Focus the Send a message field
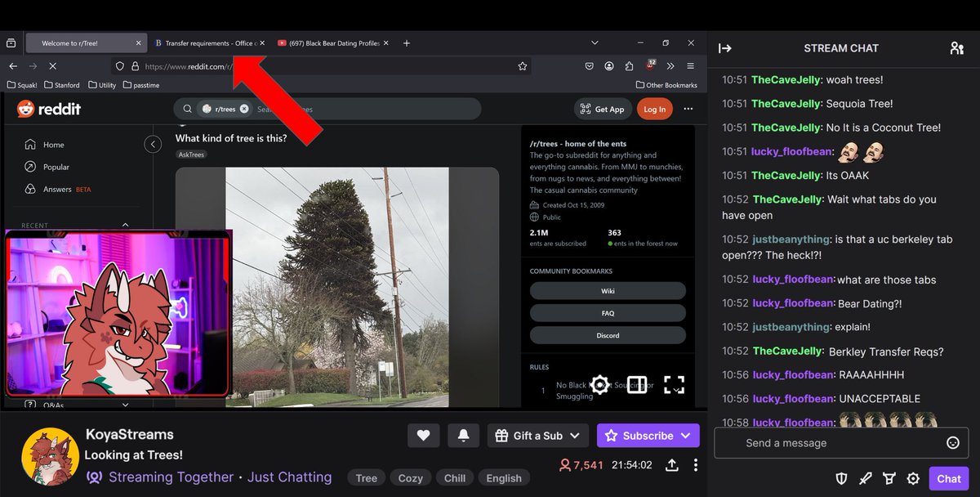The height and width of the screenshot is (497, 980). click(841, 443)
